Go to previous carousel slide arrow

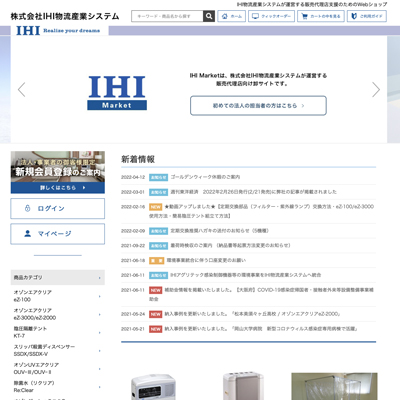[22, 89]
